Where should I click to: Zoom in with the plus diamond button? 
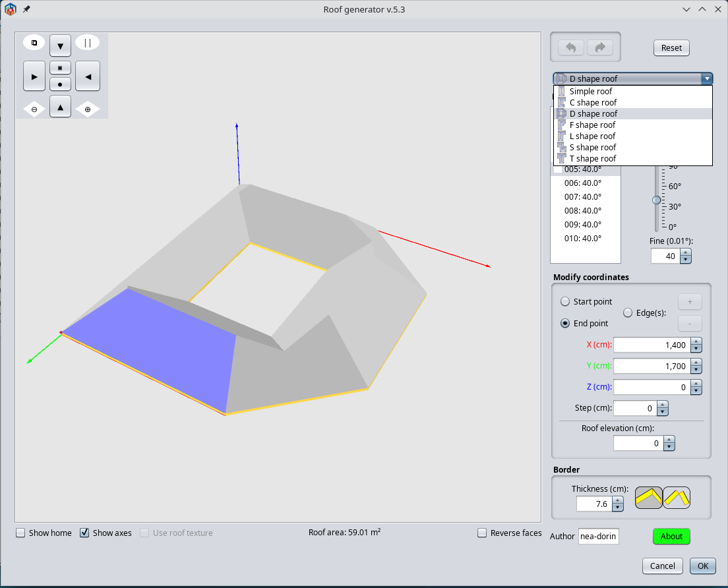87,109
